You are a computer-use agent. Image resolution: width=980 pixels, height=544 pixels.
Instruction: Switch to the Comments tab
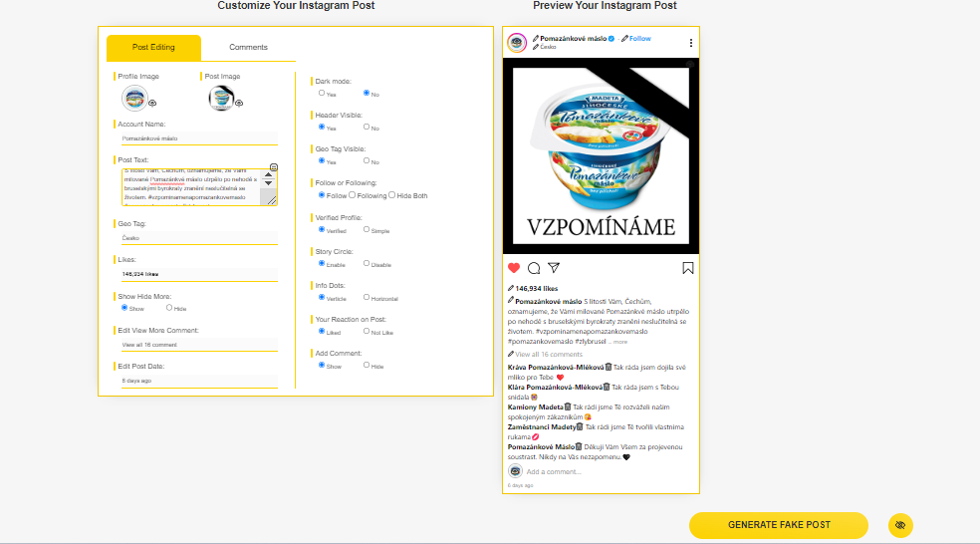[x=248, y=47]
